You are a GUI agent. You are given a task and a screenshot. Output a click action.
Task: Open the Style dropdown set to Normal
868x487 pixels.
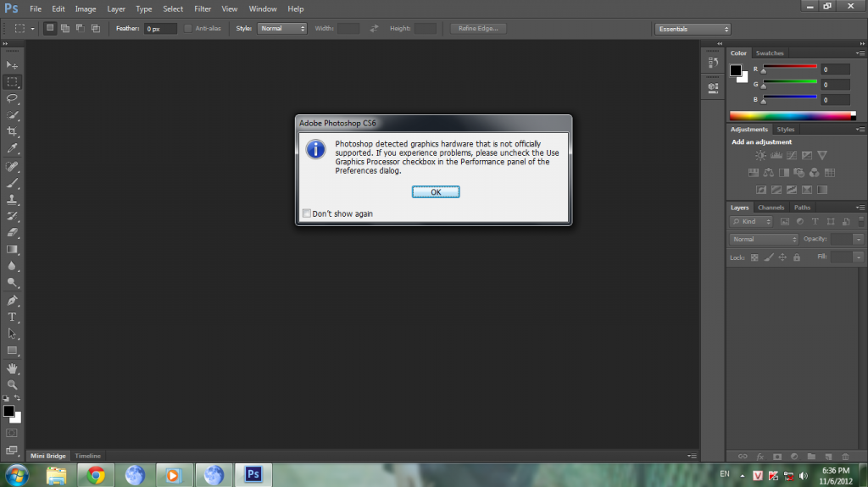click(281, 28)
